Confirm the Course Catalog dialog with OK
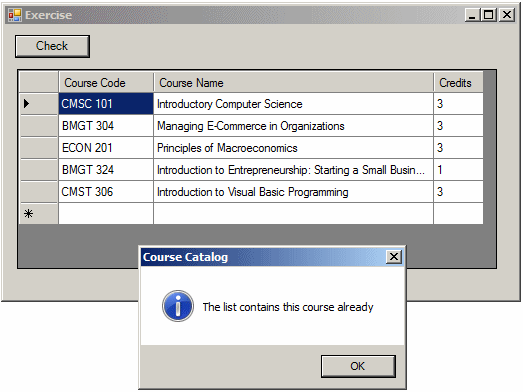 358,366
